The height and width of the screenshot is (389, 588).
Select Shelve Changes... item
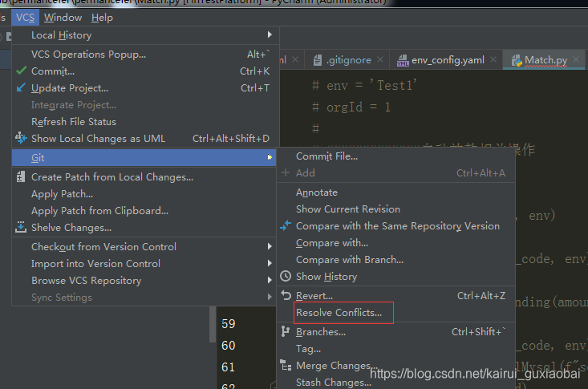pyautogui.click(x=145, y=227)
